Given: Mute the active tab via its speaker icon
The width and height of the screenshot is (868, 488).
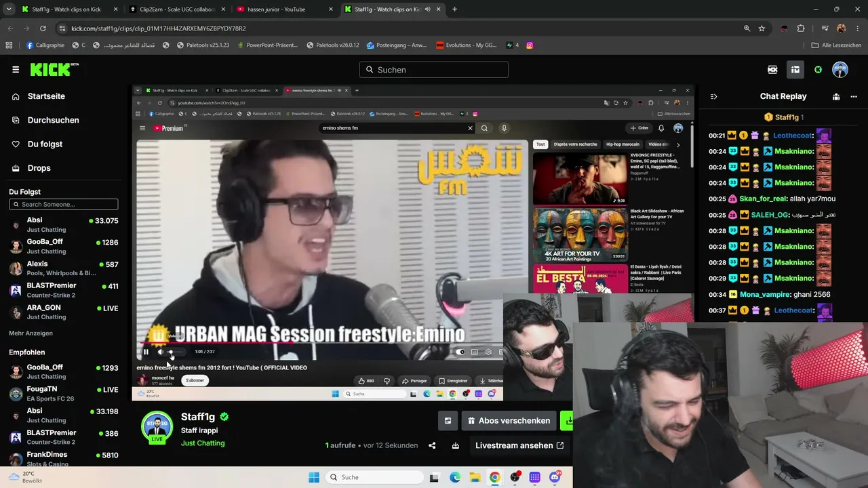Looking at the screenshot, I should (x=427, y=9).
